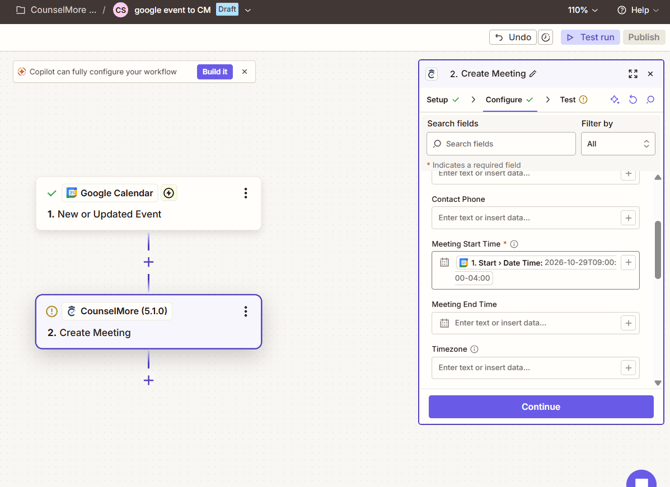670x487 pixels.
Task: Click the Meeting End Time input
Action: pos(535,323)
